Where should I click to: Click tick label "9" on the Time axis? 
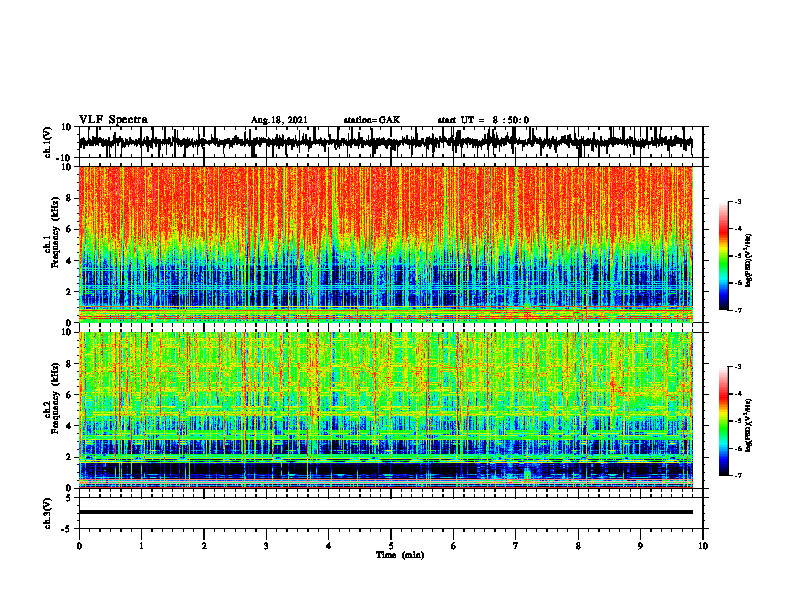click(x=640, y=546)
